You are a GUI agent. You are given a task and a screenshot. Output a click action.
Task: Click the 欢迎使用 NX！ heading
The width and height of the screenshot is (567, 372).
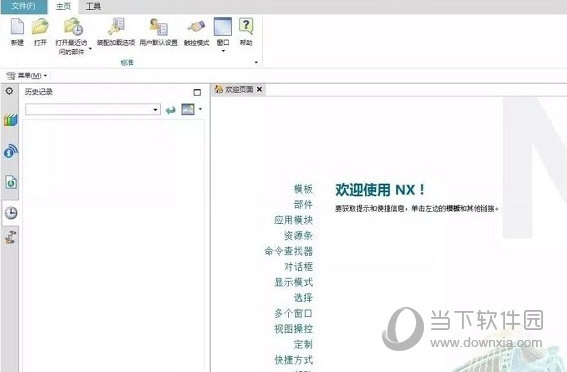click(380, 189)
